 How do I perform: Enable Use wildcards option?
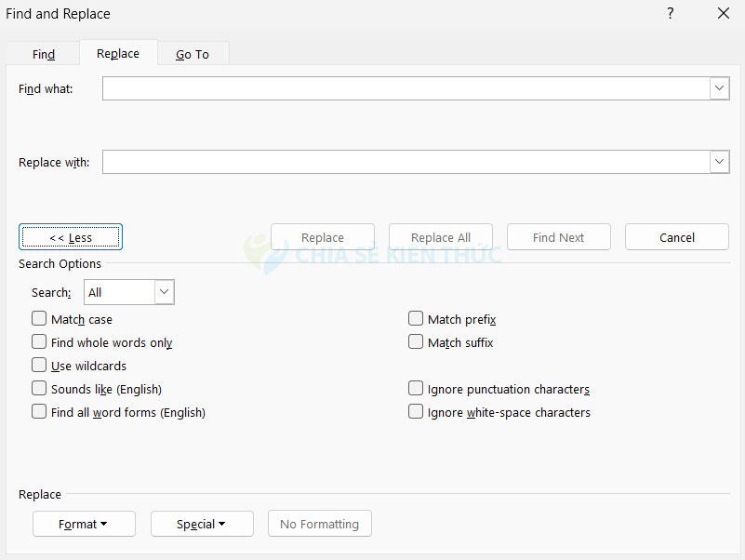[x=39, y=366]
